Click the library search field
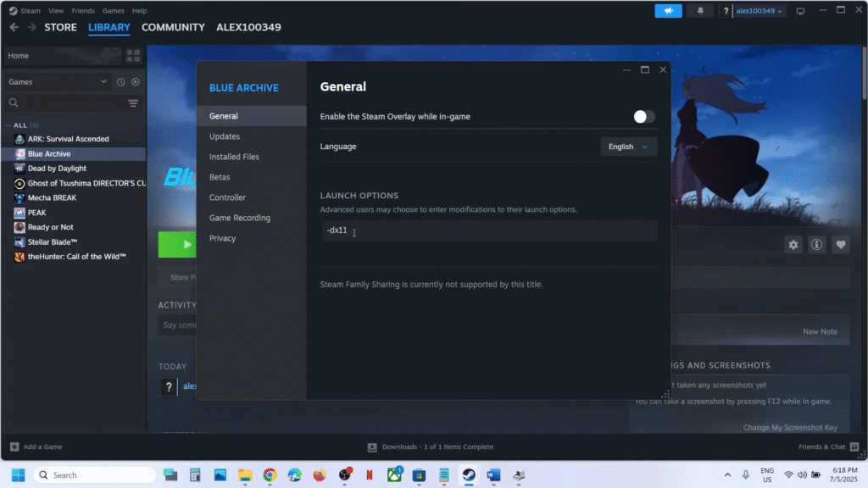The height and width of the screenshot is (488, 868). click(66, 103)
